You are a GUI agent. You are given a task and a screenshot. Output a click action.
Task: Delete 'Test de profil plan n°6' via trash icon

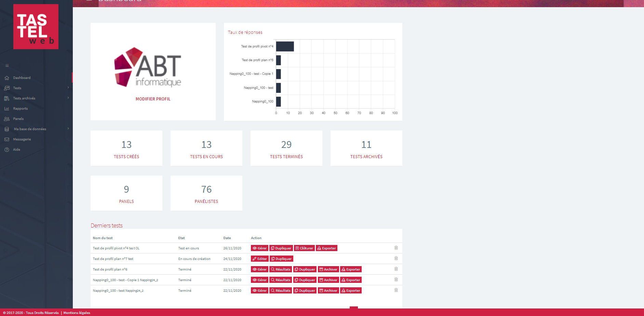pyautogui.click(x=396, y=269)
